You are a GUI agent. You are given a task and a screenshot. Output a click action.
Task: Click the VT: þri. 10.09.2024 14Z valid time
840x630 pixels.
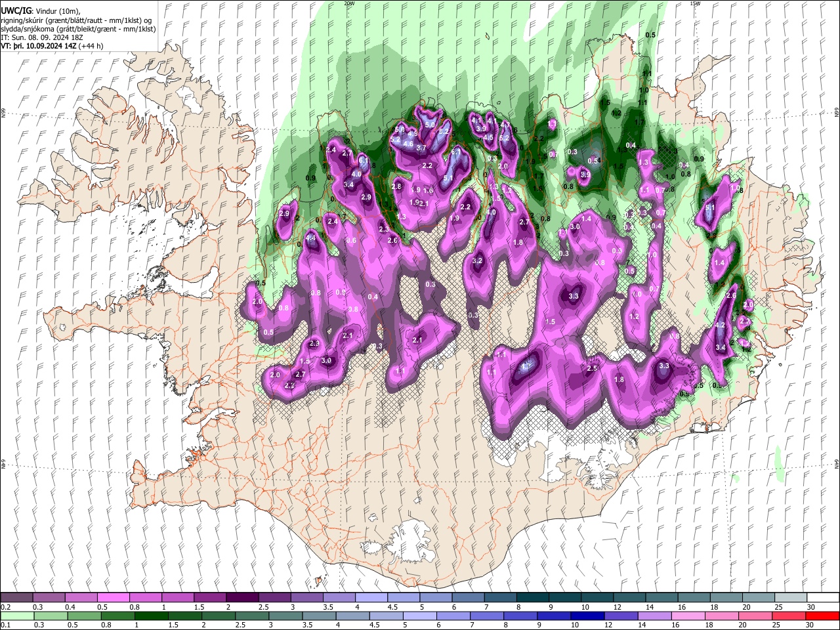(x=39, y=46)
